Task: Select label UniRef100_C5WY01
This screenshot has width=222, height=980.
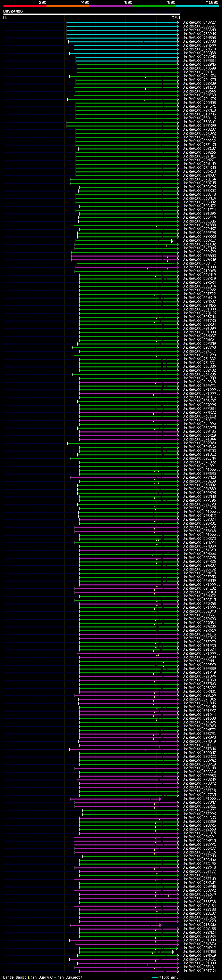Action: pos(199,340)
